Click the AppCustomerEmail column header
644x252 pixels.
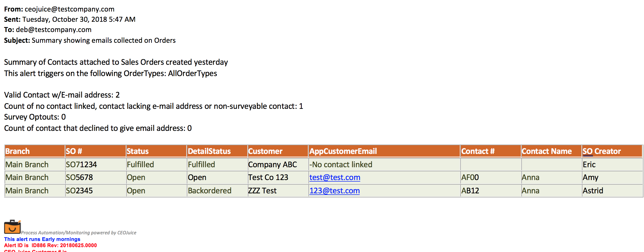point(384,151)
